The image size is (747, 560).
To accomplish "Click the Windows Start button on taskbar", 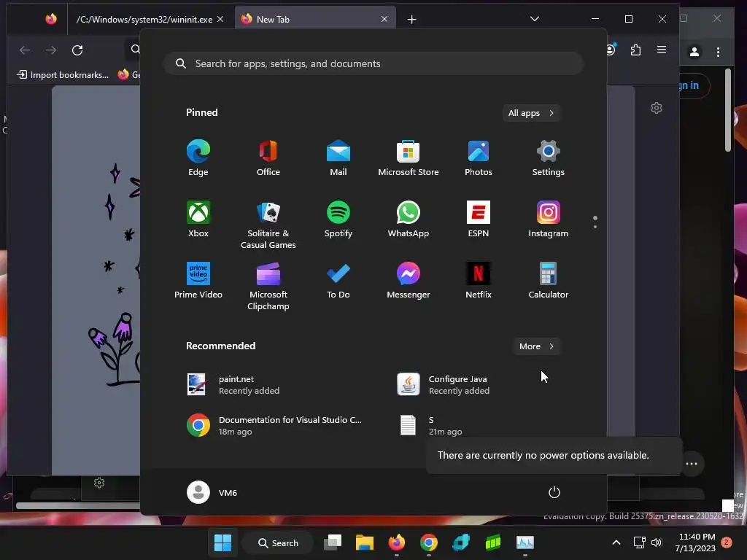I will click(222, 542).
